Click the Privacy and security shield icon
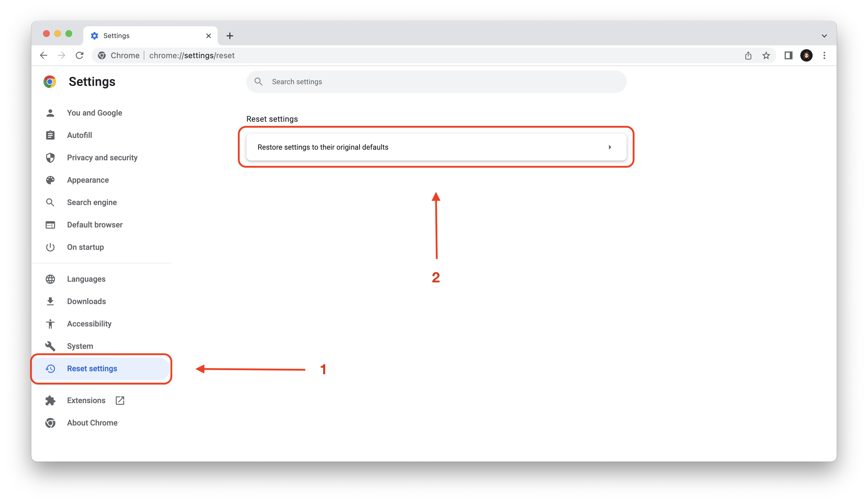 tap(50, 158)
